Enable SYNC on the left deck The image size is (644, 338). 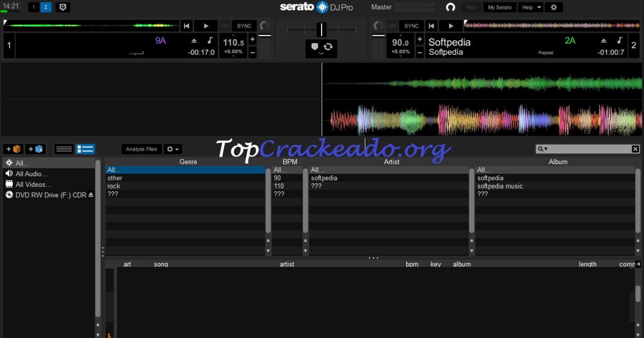point(243,26)
